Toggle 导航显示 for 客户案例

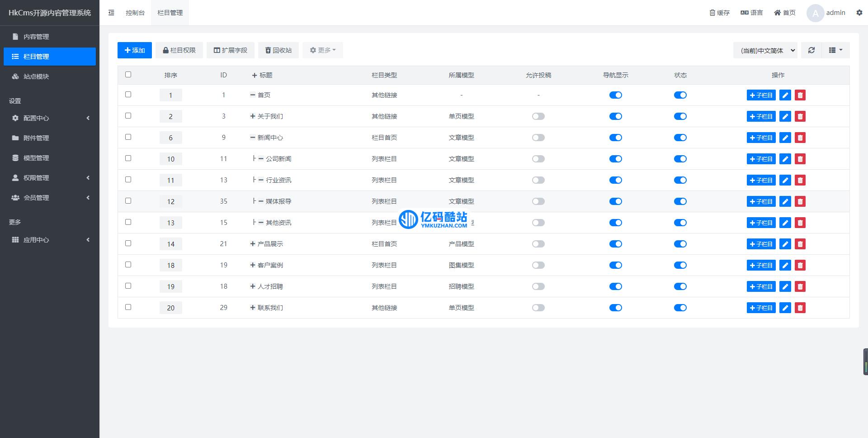point(616,265)
